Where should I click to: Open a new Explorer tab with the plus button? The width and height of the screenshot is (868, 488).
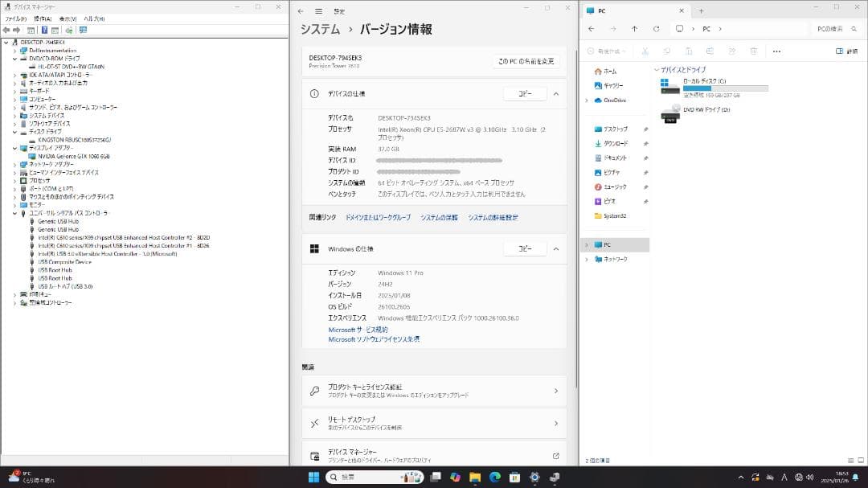pyautogui.click(x=701, y=10)
